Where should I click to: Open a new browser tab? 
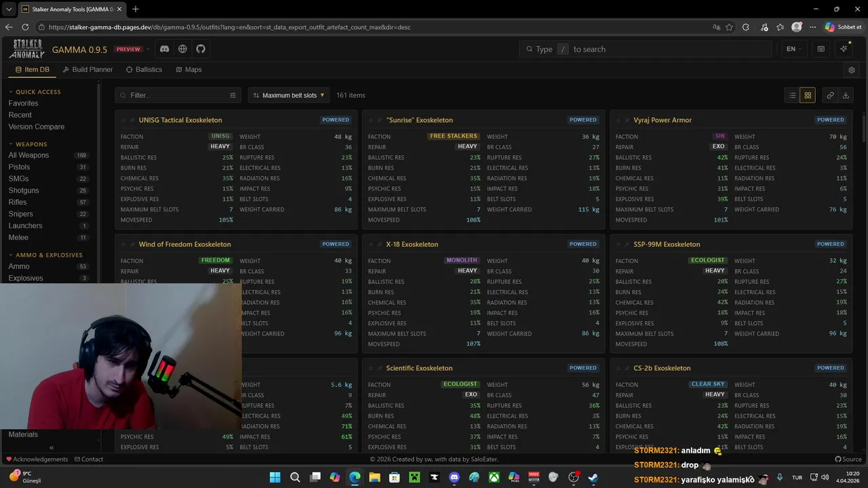click(136, 9)
